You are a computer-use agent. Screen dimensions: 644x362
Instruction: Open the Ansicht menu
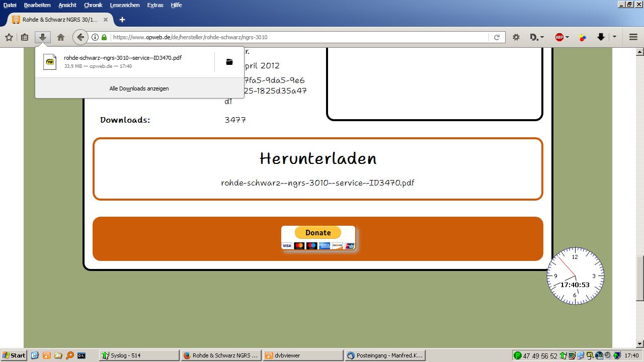pos(67,5)
